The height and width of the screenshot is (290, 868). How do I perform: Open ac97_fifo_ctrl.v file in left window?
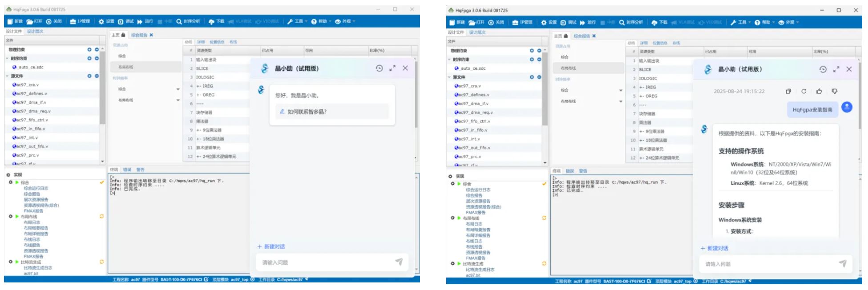point(31,120)
